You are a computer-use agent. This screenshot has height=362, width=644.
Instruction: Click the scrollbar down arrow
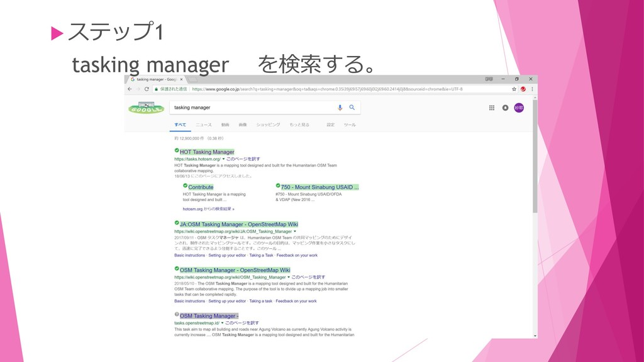point(535,336)
